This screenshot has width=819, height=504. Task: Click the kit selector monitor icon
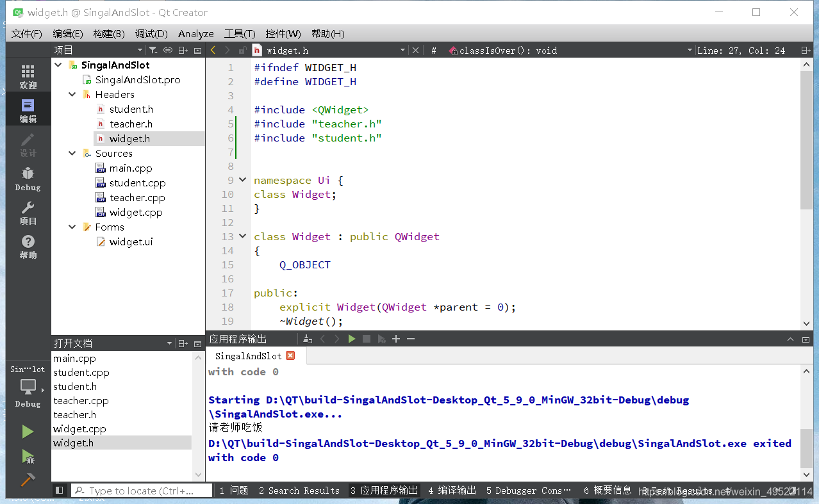click(x=28, y=386)
